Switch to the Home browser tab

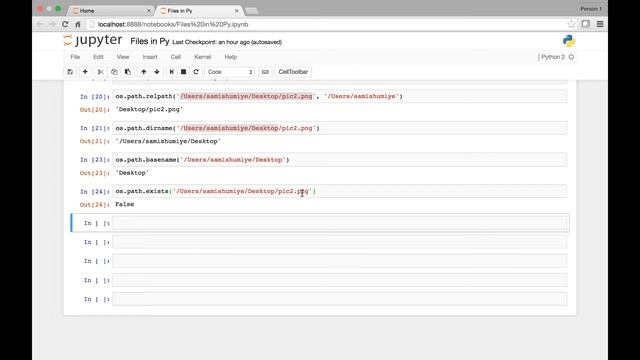pos(110,11)
